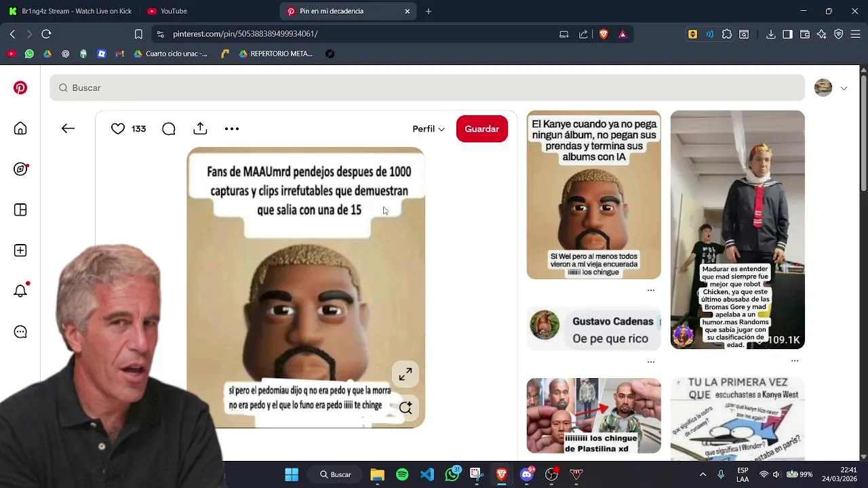Click the Pinterest Buscar search field
This screenshot has height=488, width=868.
click(x=427, y=87)
